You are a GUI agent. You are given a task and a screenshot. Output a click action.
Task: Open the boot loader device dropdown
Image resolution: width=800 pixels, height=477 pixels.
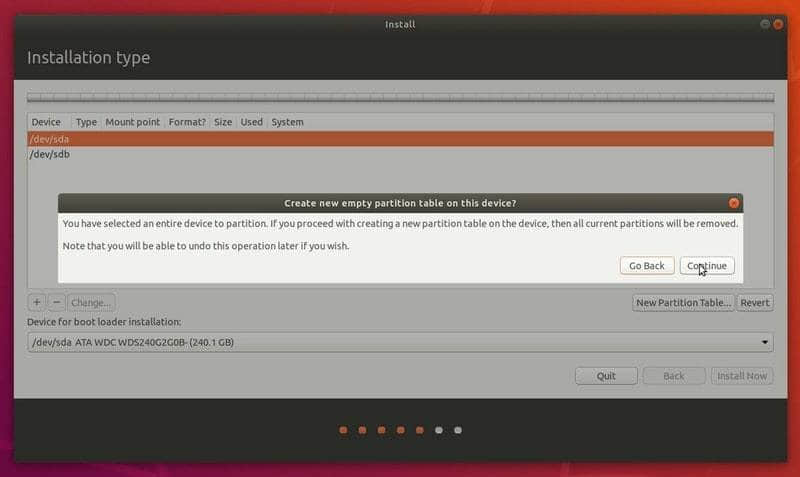click(x=401, y=342)
